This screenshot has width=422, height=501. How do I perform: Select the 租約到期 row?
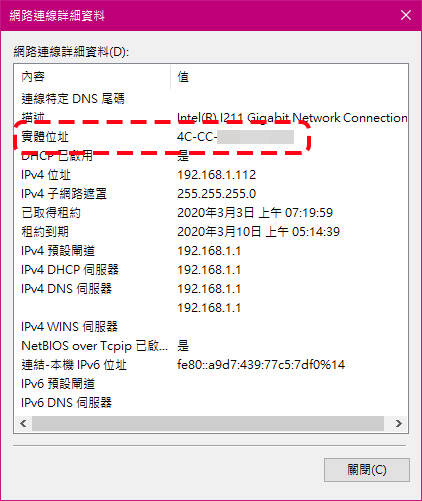(x=211, y=232)
